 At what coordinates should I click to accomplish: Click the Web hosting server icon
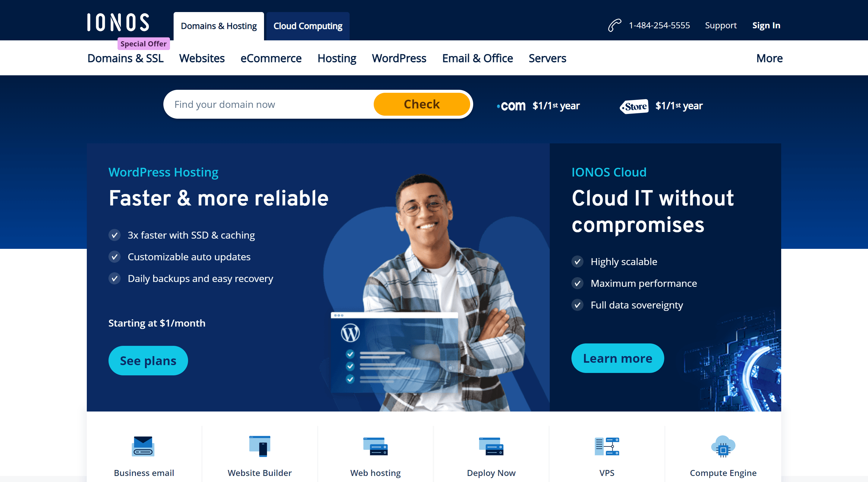pos(375,447)
